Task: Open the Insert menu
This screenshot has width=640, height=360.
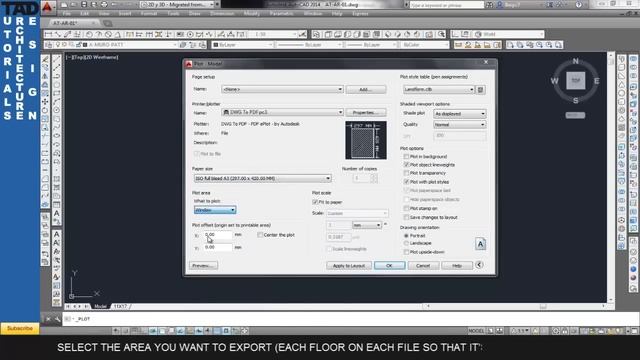Action: click(x=124, y=13)
